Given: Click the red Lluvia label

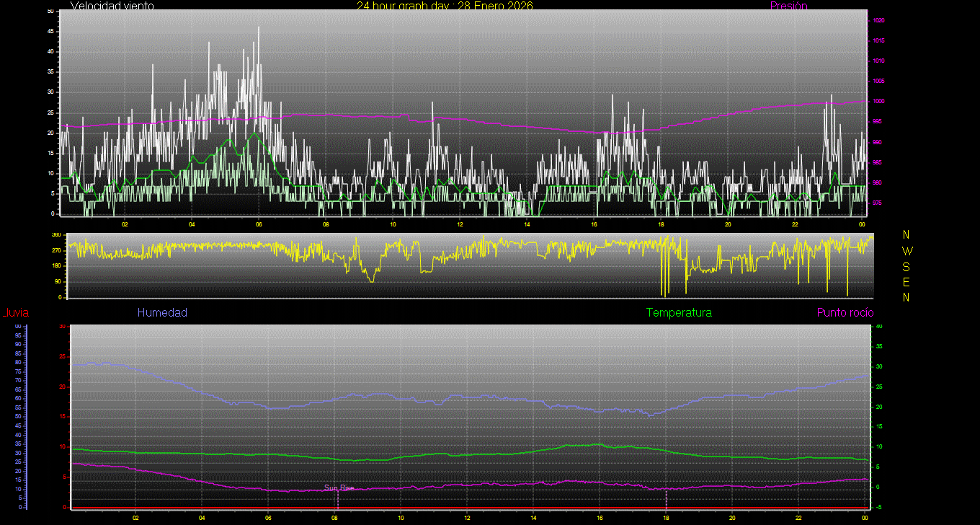Looking at the screenshot, I should pyautogui.click(x=15, y=312).
